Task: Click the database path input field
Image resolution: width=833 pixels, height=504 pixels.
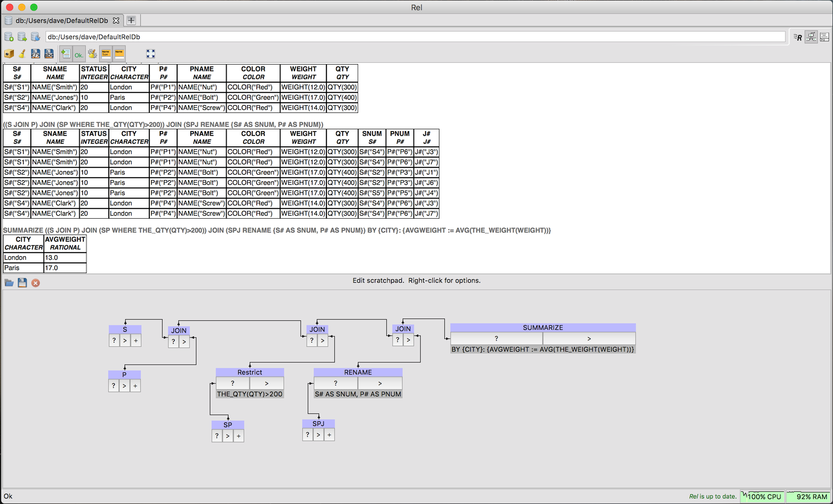Action: (x=415, y=37)
